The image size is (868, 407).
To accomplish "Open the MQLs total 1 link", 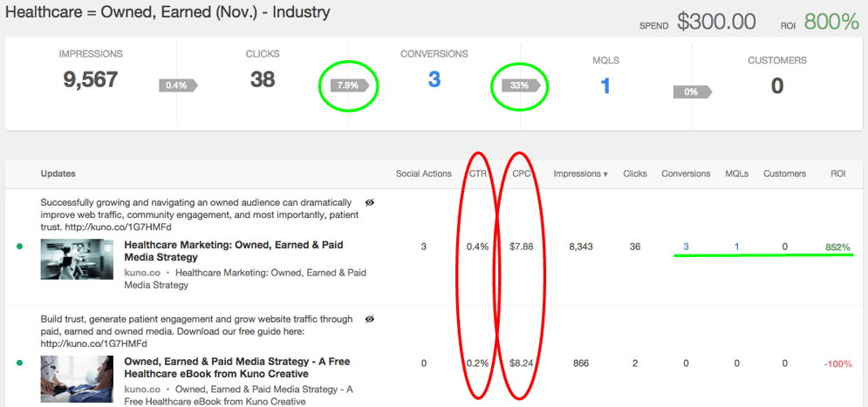I will pyautogui.click(x=605, y=85).
